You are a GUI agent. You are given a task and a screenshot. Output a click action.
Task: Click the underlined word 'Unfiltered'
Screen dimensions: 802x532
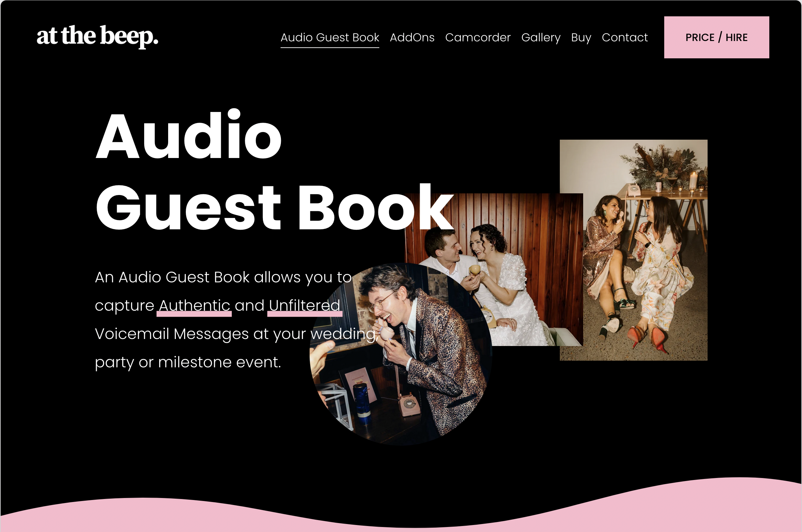pyautogui.click(x=304, y=305)
